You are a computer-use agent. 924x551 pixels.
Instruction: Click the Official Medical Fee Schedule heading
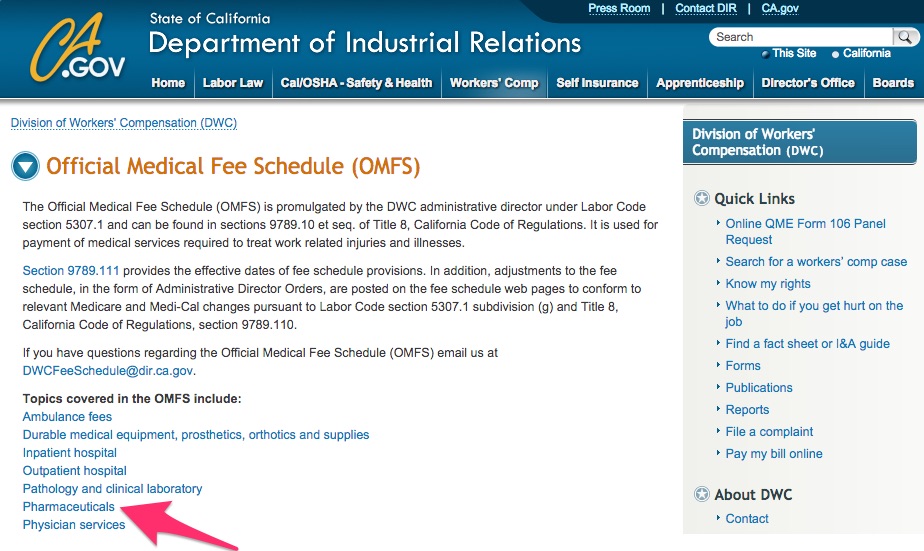pyautogui.click(x=233, y=166)
